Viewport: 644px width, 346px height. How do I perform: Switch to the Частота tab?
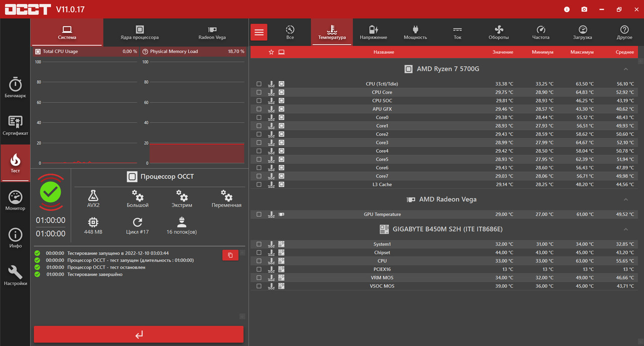pyautogui.click(x=541, y=32)
